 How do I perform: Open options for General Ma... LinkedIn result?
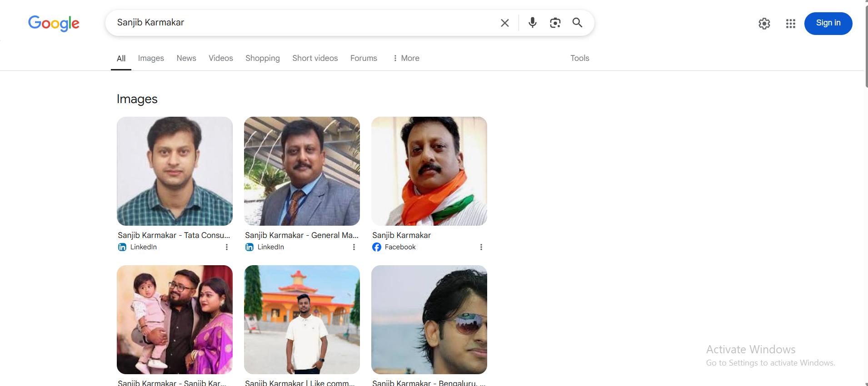point(354,247)
